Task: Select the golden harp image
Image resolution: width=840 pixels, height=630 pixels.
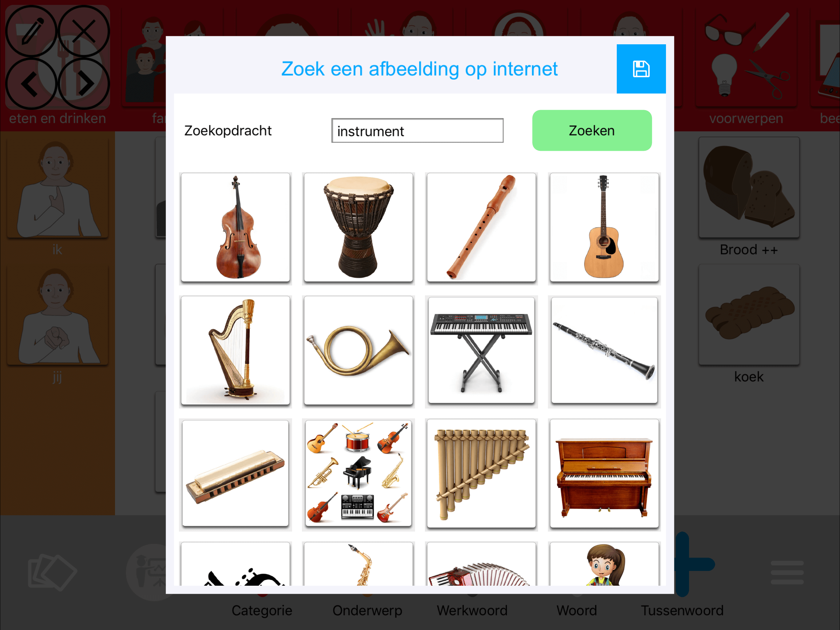Action: (x=236, y=350)
